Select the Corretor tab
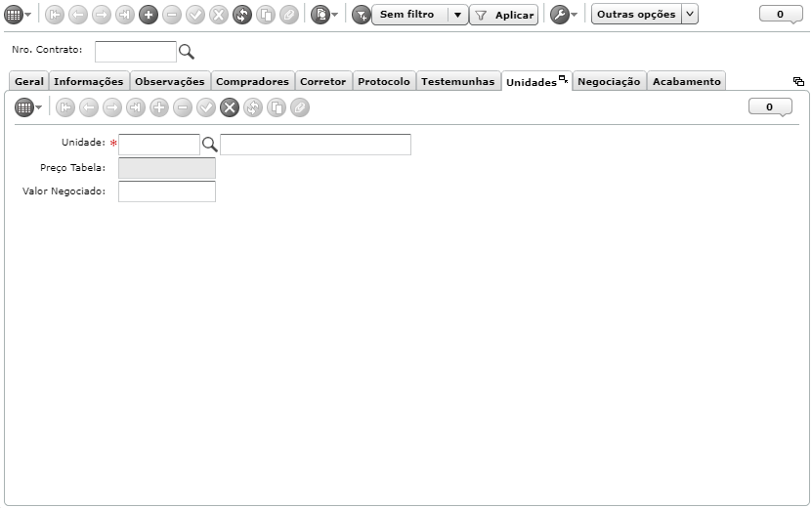 point(323,81)
